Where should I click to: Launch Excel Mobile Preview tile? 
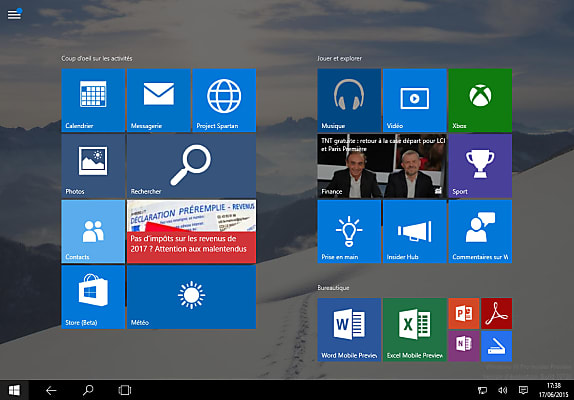[x=415, y=330]
